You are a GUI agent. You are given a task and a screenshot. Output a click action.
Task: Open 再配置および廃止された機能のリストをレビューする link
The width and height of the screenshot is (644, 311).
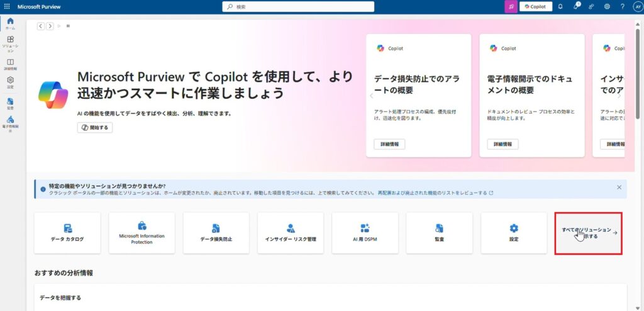pyautogui.click(x=435, y=193)
